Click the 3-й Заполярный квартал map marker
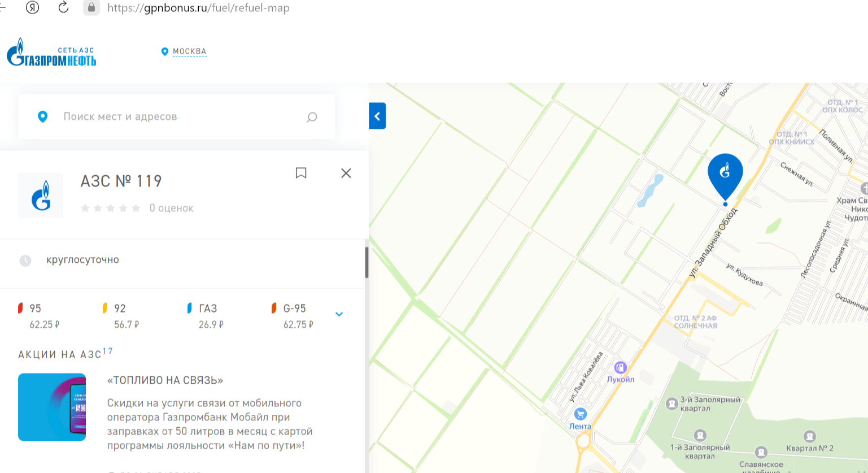Screen dimensions: 868x473 [672, 403]
